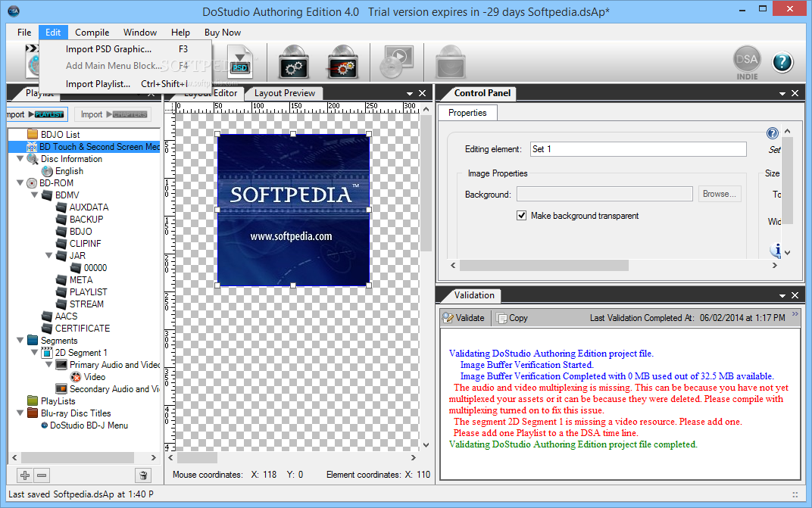Screen dimensions: 812x508
Task: Click the Copy button in Validation panel
Action: [x=512, y=318]
